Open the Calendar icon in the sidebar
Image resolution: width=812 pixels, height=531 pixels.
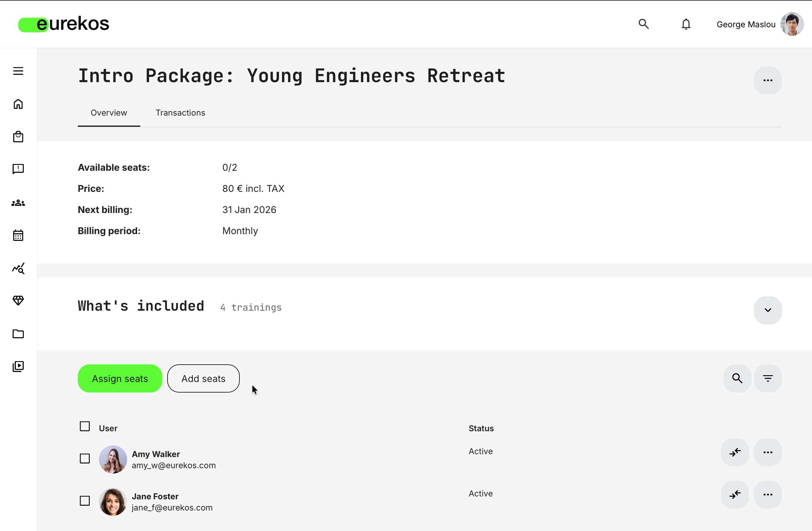point(18,235)
